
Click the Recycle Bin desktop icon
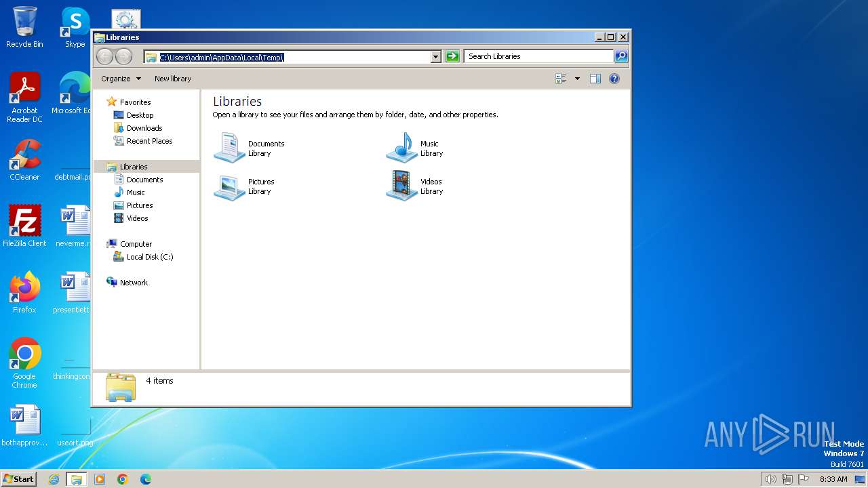[24, 27]
